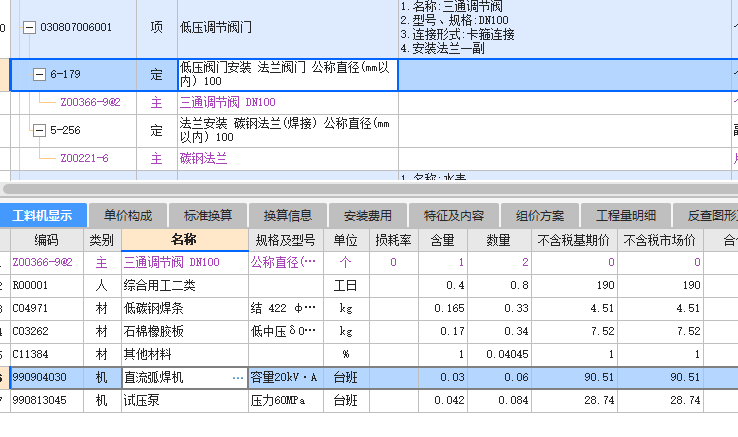Screen dimensions: 738x437
Task: Click the 低碳钢焊条 name cell
Action: (184, 308)
